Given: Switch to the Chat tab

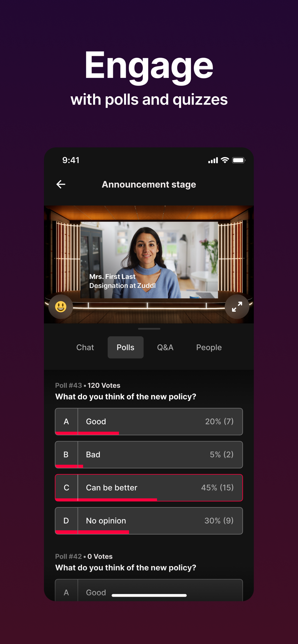Looking at the screenshot, I should point(85,347).
